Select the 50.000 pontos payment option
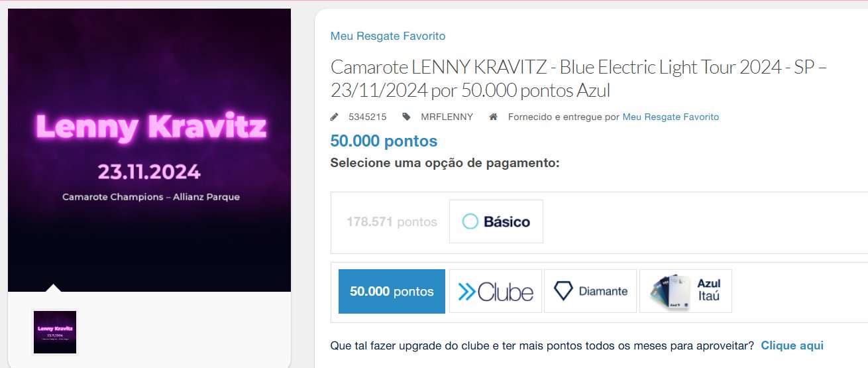Viewport: 868px width, 368px height. 392,291
